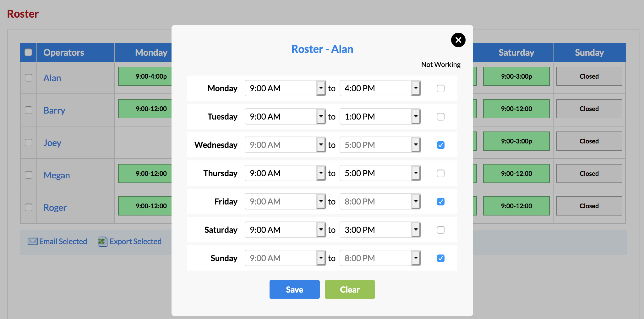Viewport: 644px width, 319px height.
Task: Click Alan's Sunday Closed cell
Action: (x=589, y=76)
